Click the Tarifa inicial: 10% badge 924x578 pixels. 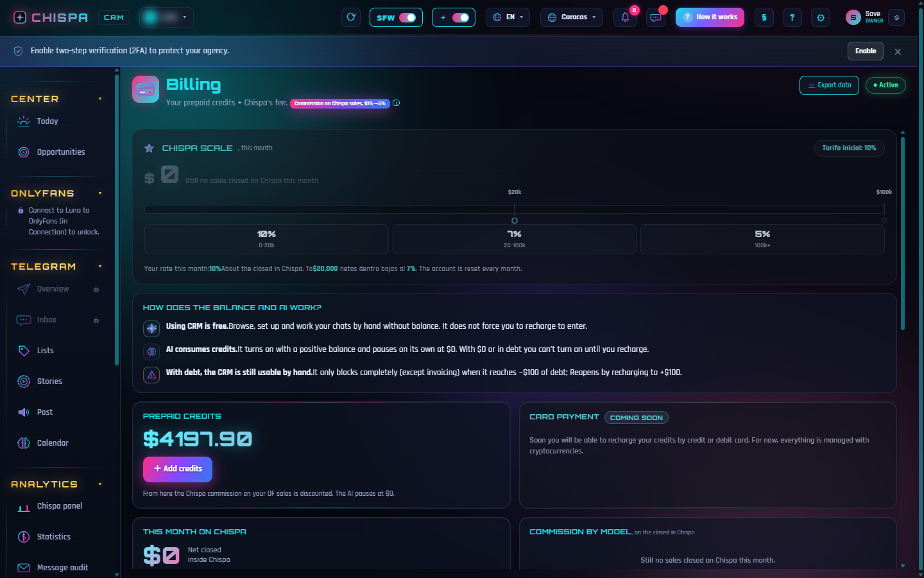tap(849, 148)
